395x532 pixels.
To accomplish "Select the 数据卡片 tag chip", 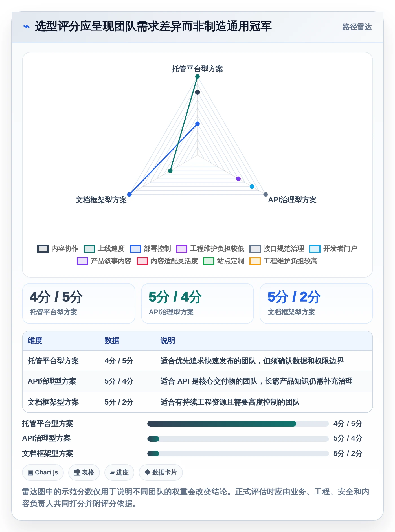I will click(161, 472).
